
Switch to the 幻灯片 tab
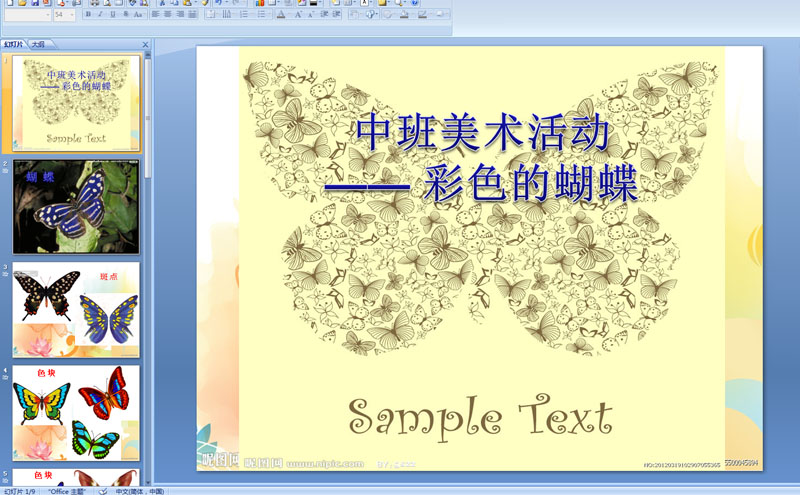pos(13,44)
